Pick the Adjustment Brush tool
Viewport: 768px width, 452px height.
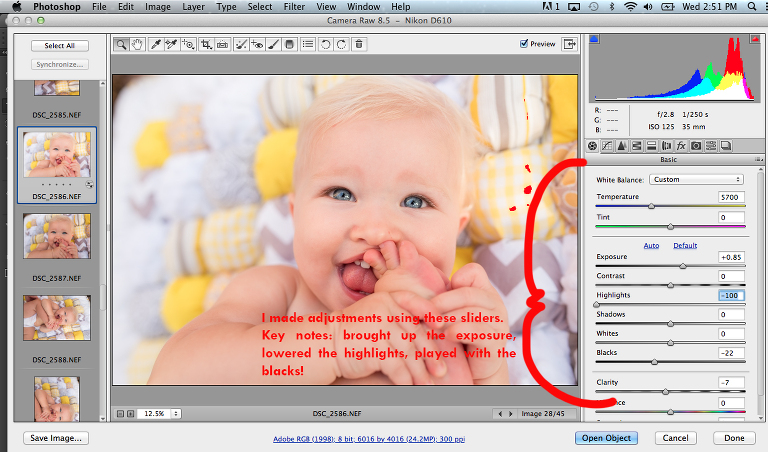[x=273, y=45]
